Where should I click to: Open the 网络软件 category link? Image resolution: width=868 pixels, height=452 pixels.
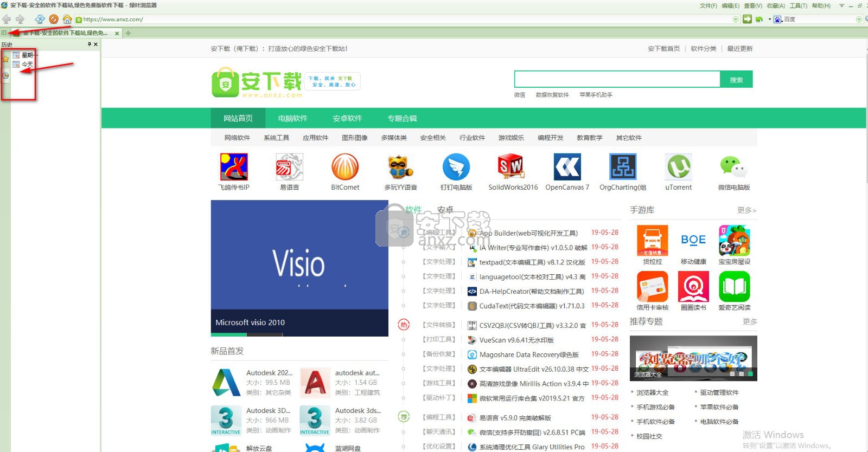pos(237,138)
